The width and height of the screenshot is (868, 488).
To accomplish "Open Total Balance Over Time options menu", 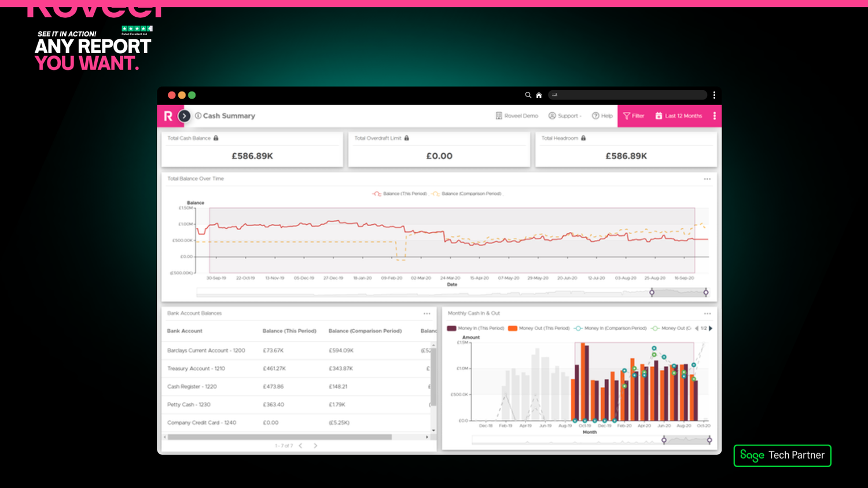I will pos(707,179).
